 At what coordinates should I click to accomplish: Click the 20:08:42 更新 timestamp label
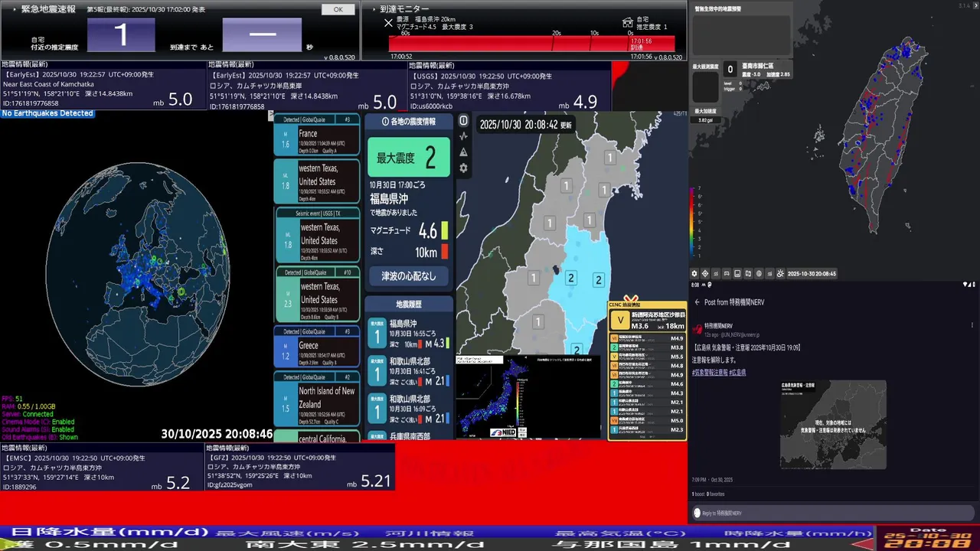526,125
